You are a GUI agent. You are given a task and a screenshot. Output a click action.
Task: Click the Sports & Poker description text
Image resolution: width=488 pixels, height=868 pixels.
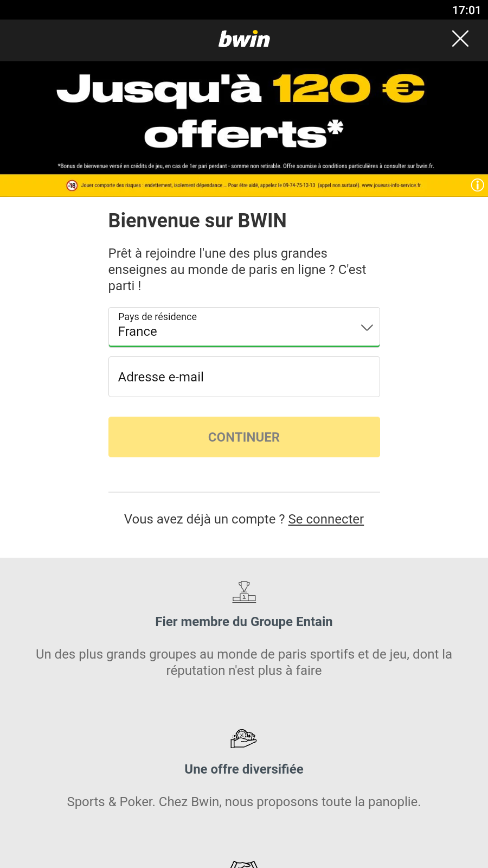(244, 802)
